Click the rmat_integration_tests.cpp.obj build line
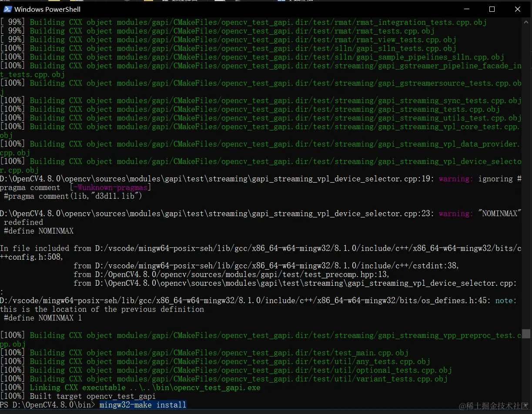Viewport: 532px width, 414px height. 243,22
